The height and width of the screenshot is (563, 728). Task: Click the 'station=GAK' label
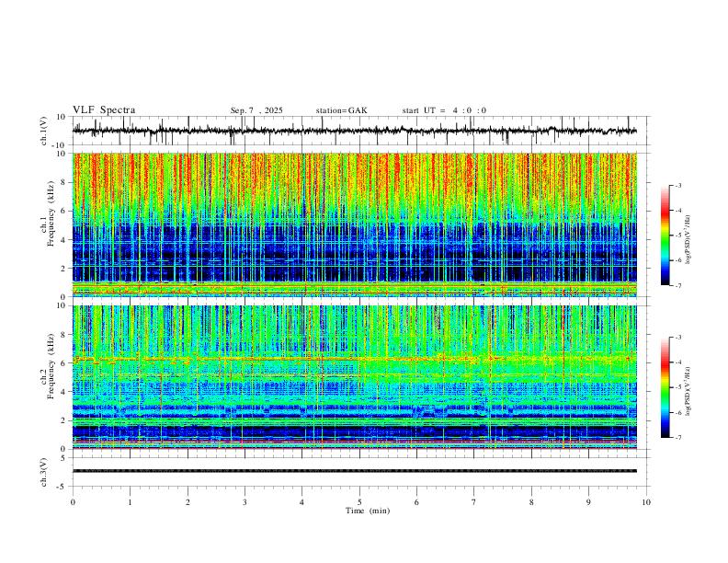341,110
